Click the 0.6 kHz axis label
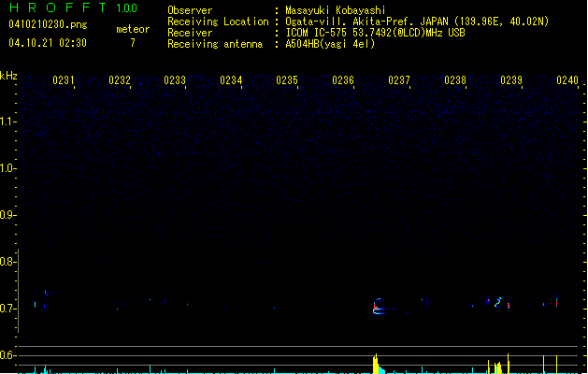 [x=7, y=355]
